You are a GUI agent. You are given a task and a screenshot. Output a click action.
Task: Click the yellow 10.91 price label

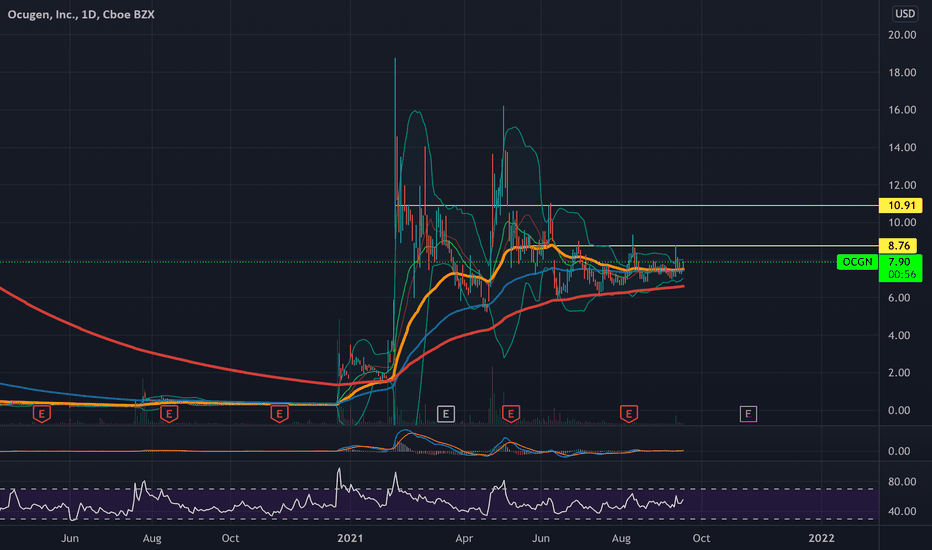(x=900, y=206)
